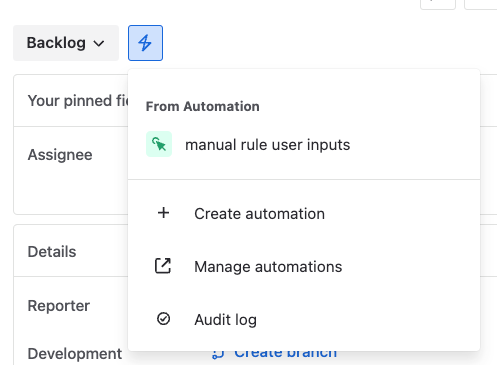Click the checkmark circle icon beside Audit log
Image resolution: width=497 pixels, height=365 pixels.
pyautogui.click(x=163, y=319)
